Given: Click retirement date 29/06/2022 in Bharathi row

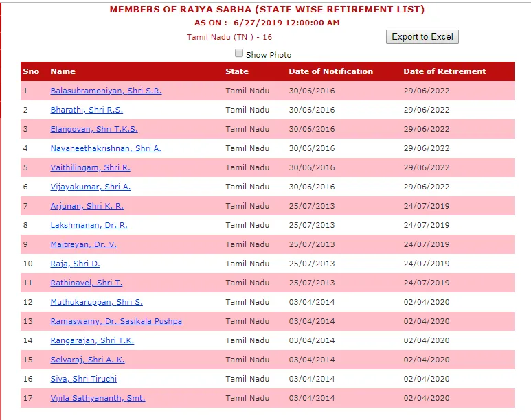Looking at the screenshot, I should (427, 110).
